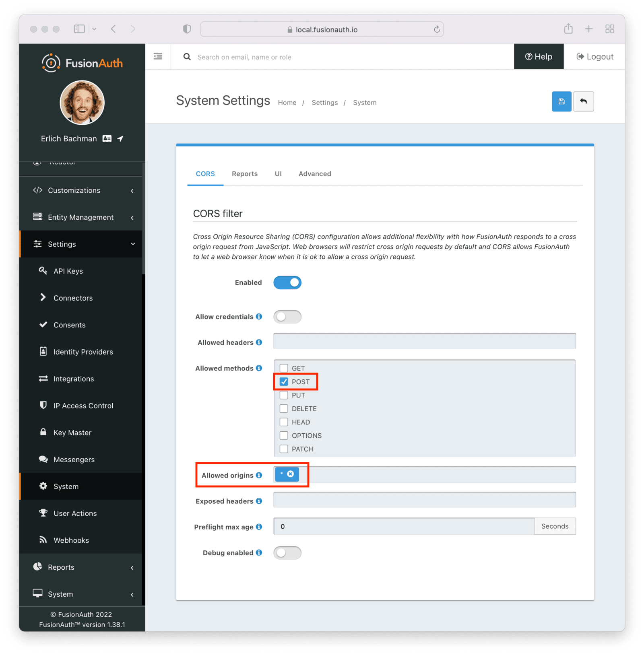Collapse the Settings sidebar menu
The width and height of the screenshot is (644, 655).
80,244
